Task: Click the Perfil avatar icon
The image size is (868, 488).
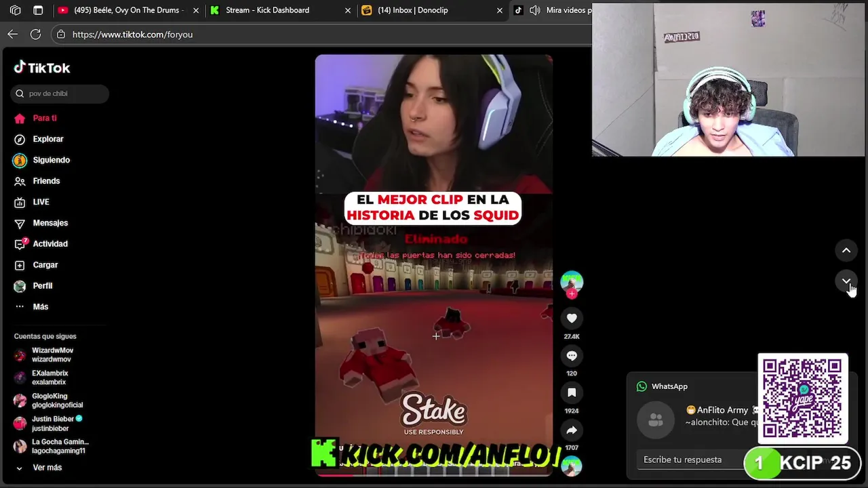Action: (20, 286)
